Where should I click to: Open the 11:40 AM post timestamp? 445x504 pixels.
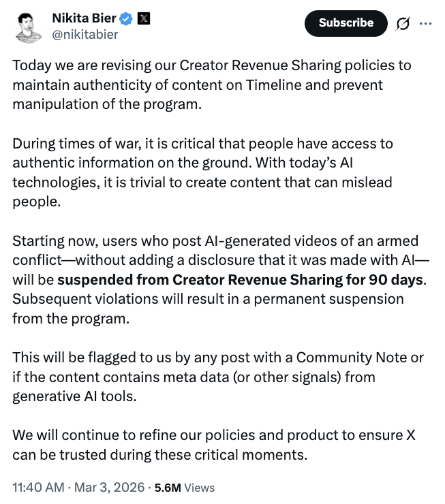tap(40, 487)
